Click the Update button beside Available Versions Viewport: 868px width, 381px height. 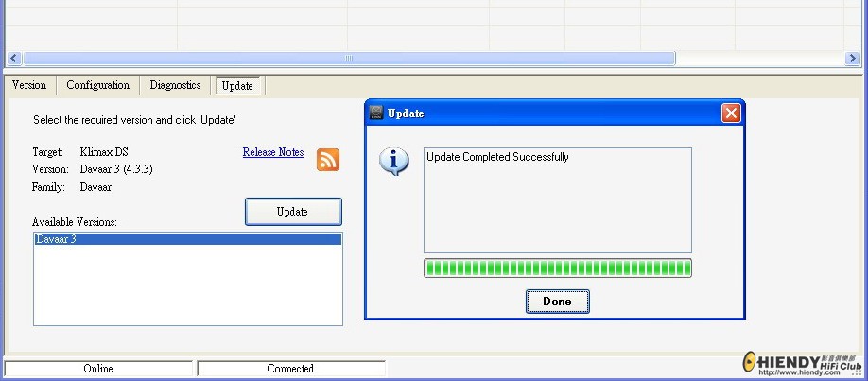click(x=293, y=212)
